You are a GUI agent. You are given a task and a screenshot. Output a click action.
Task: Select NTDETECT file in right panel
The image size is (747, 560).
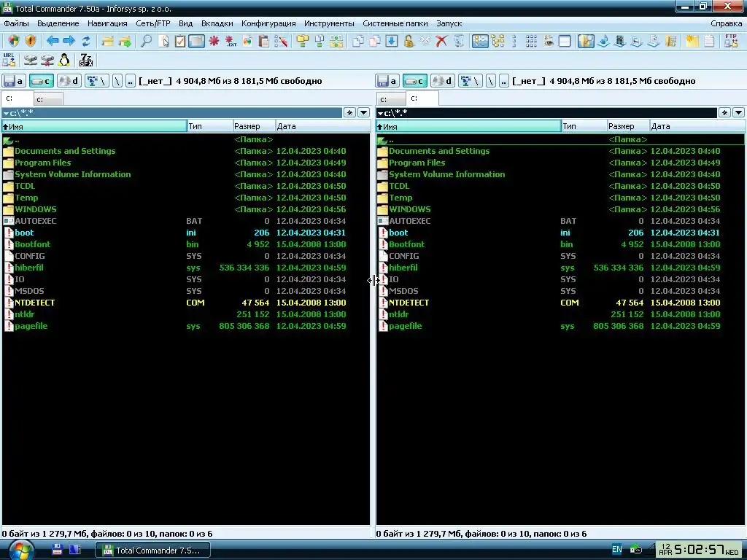(560, 303)
